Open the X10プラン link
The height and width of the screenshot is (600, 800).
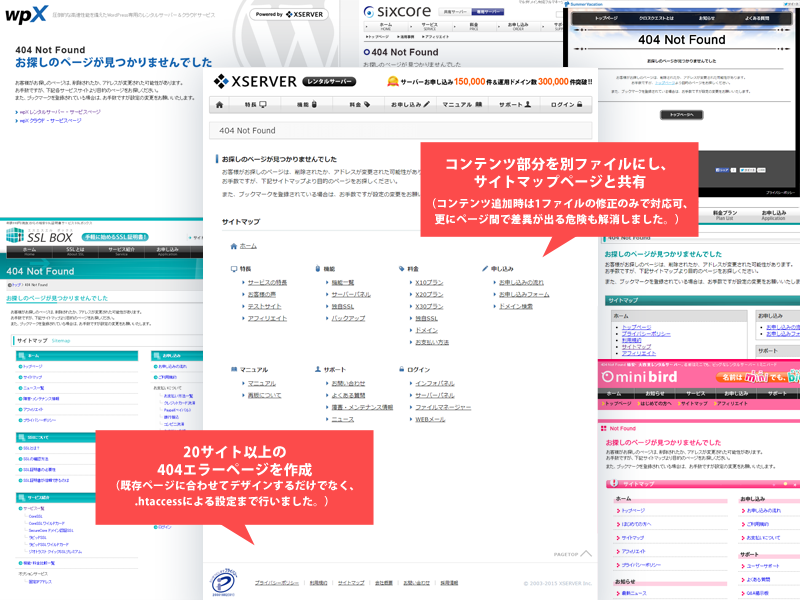(x=430, y=283)
